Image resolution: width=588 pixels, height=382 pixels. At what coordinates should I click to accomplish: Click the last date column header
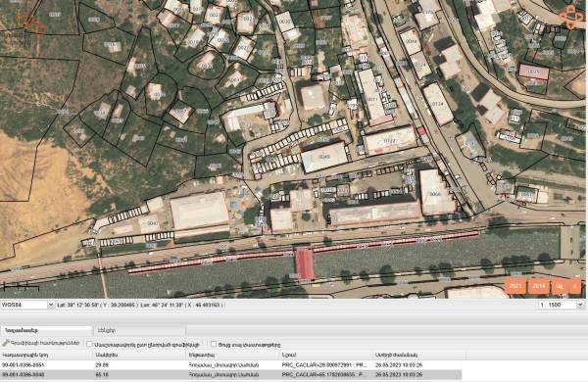tap(418, 355)
